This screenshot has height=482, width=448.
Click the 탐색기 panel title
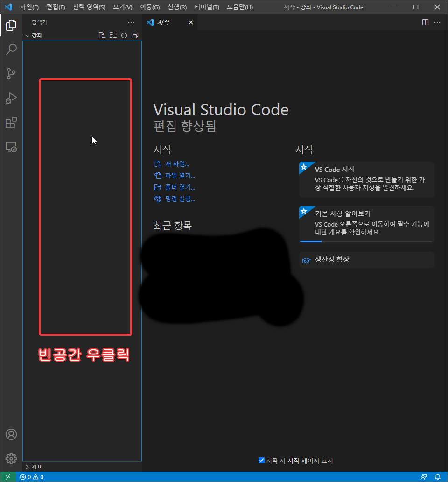tap(39, 22)
